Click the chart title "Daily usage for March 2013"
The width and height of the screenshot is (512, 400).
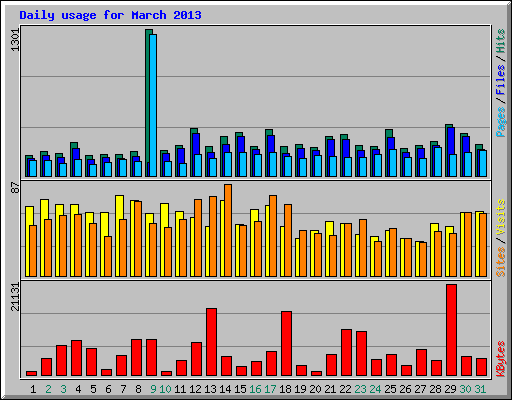110,15
